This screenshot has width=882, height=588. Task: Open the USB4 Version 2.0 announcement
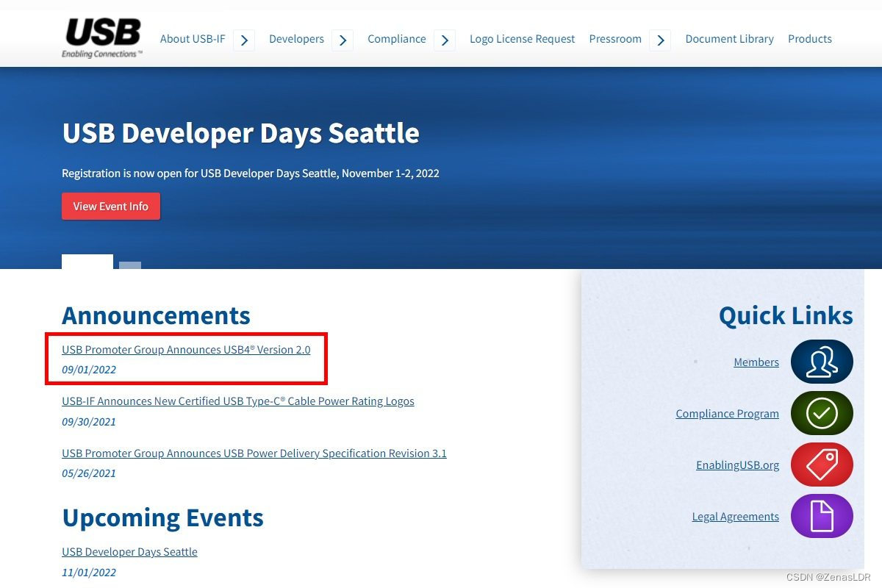coord(186,350)
